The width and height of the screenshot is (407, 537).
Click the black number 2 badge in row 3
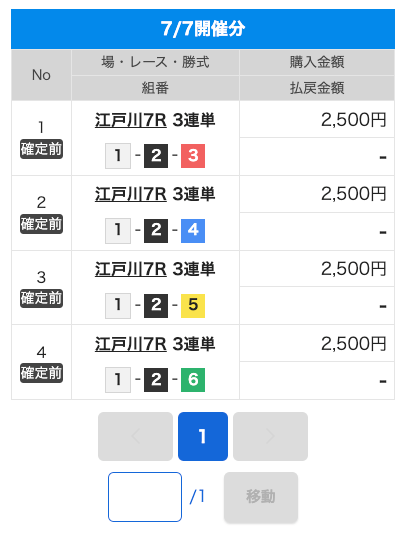(156, 305)
